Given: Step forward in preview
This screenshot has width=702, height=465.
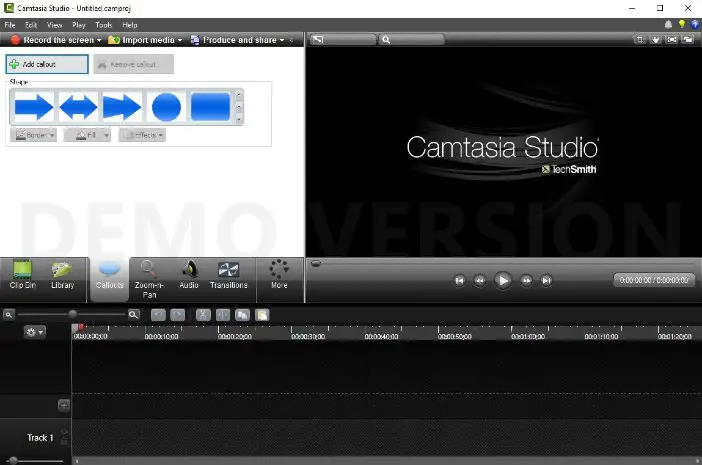Looking at the screenshot, I should click(x=526, y=281).
